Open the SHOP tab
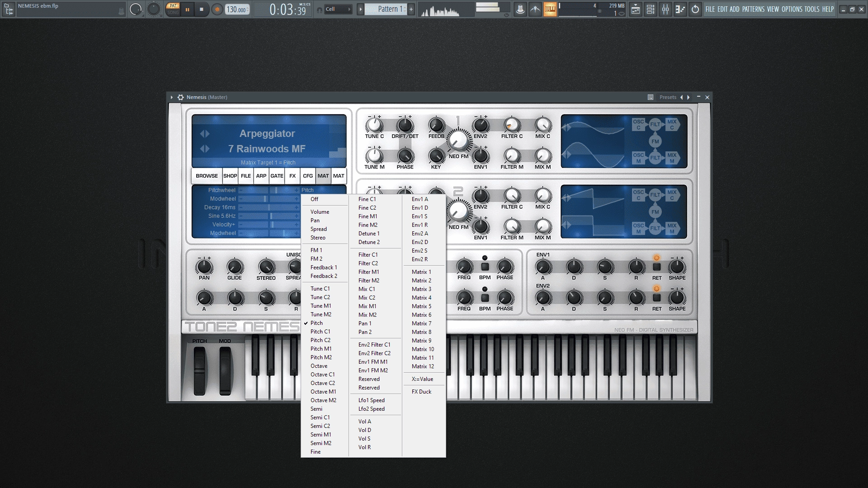The height and width of the screenshot is (488, 868). click(230, 176)
